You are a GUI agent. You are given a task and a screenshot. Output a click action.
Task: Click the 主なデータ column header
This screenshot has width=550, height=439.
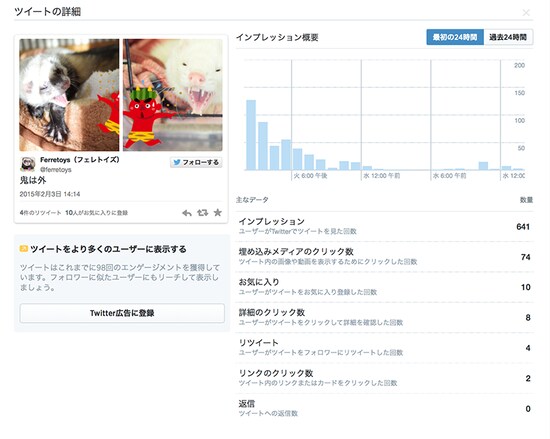tap(252, 200)
